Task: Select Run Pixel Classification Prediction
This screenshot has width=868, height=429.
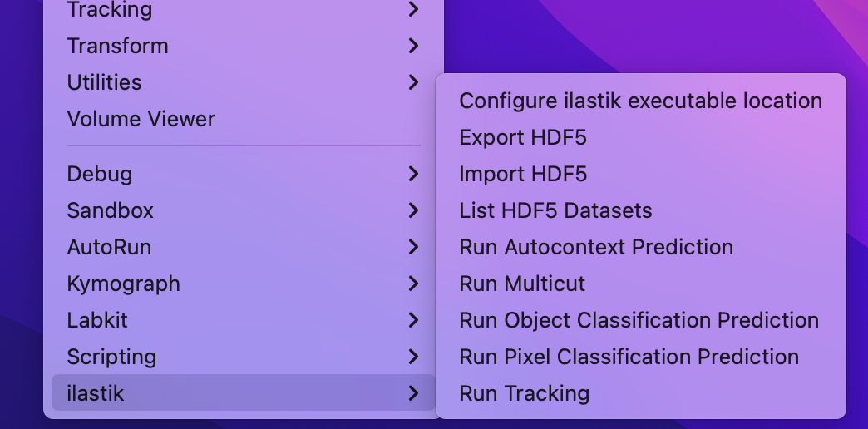Action: [x=640, y=357]
